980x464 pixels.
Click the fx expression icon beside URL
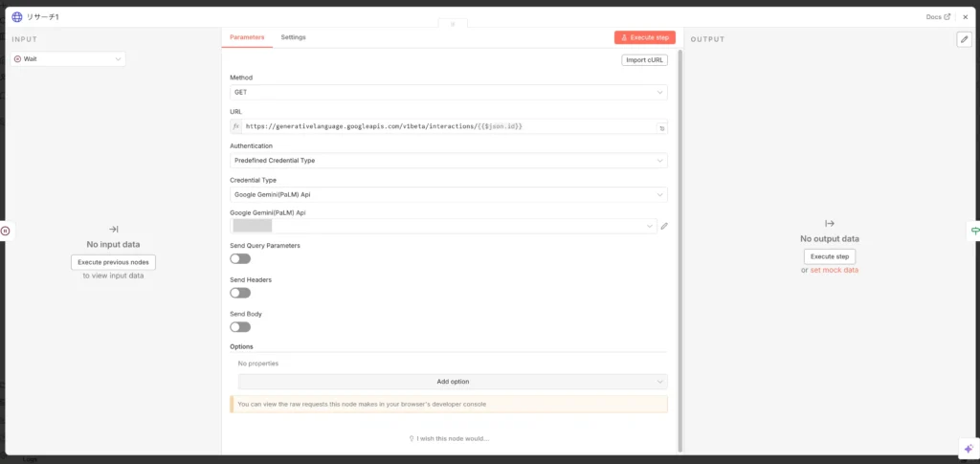pyautogui.click(x=236, y=126)
